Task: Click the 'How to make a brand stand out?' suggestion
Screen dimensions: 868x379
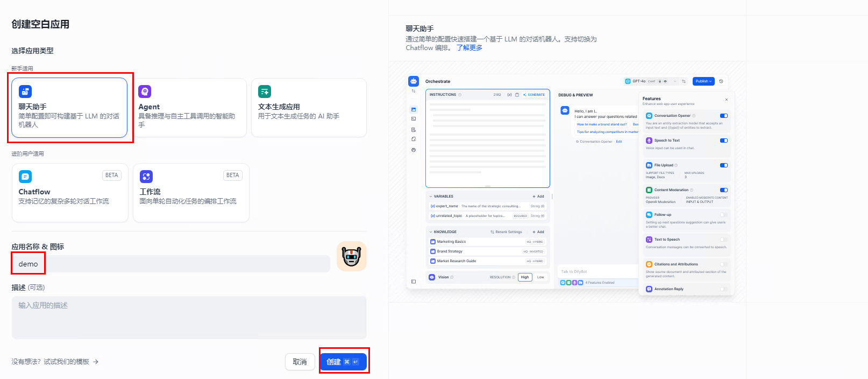Action: pyautogui.click(x=602, y=124)
